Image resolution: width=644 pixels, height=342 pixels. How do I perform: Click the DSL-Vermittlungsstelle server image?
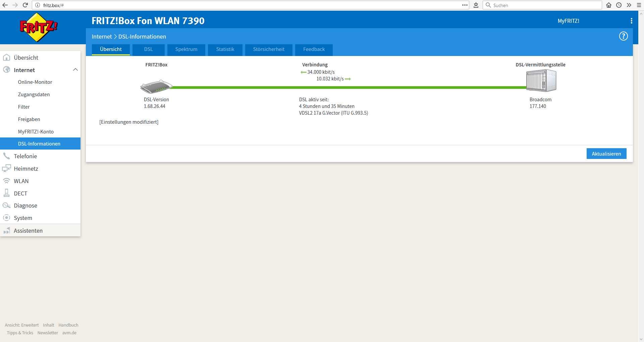pos(541,80)
